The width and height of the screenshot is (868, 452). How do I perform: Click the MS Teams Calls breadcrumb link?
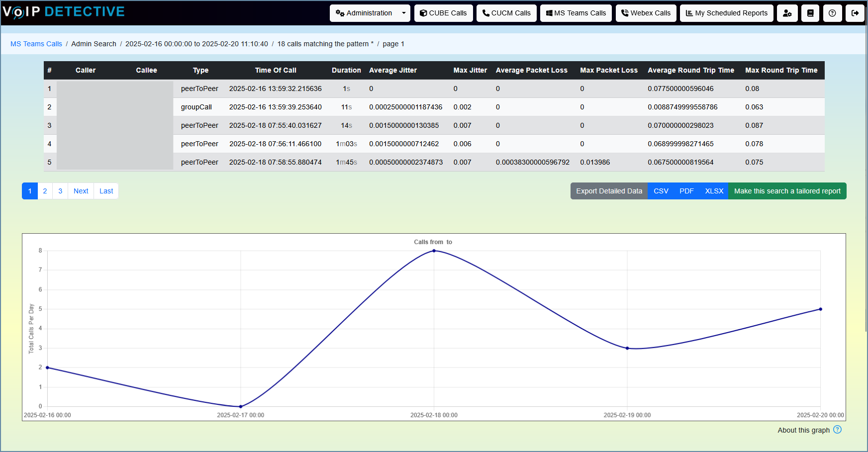tap(36, 44)
